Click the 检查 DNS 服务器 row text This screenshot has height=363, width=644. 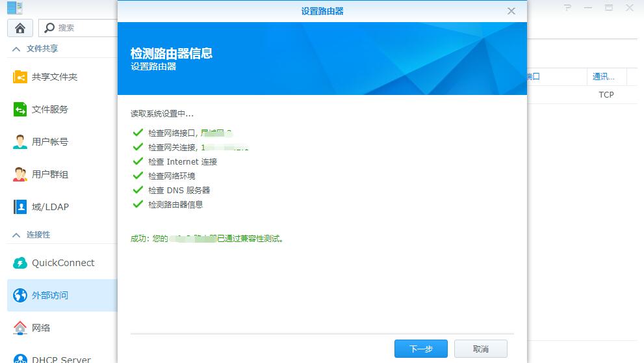point(179,191)
